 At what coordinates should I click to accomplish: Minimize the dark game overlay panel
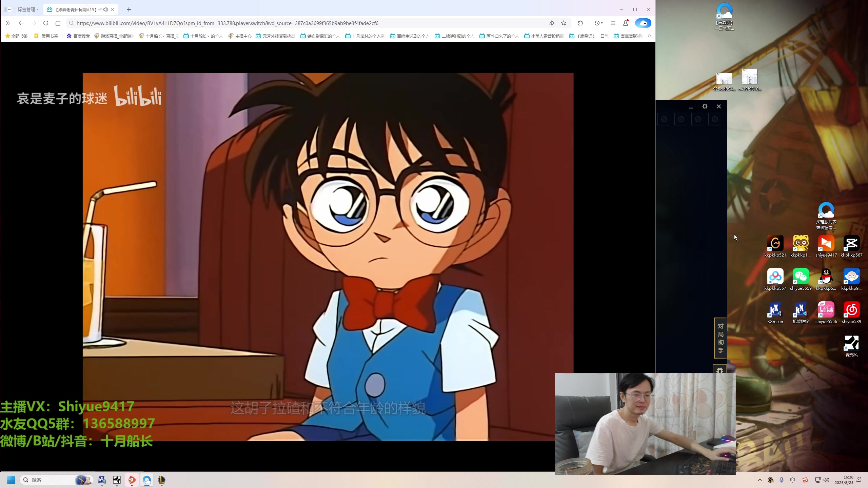(x=690, y=107)
